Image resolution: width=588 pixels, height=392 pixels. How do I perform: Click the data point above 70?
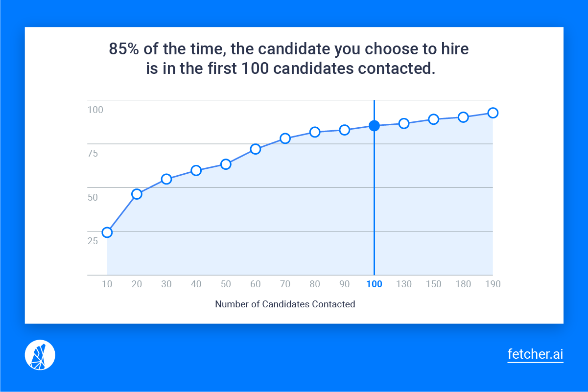(x=285, y=138)
